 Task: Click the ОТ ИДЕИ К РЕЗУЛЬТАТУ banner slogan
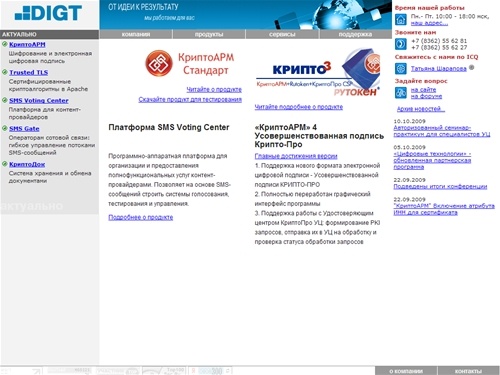(x=143, y=7)
